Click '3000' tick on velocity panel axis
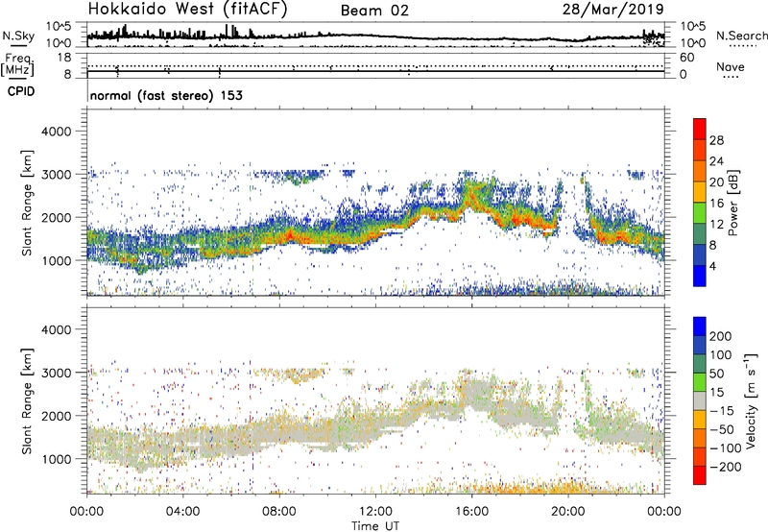Viewport: 768px width, 532px height. click(x=57, y=373)
